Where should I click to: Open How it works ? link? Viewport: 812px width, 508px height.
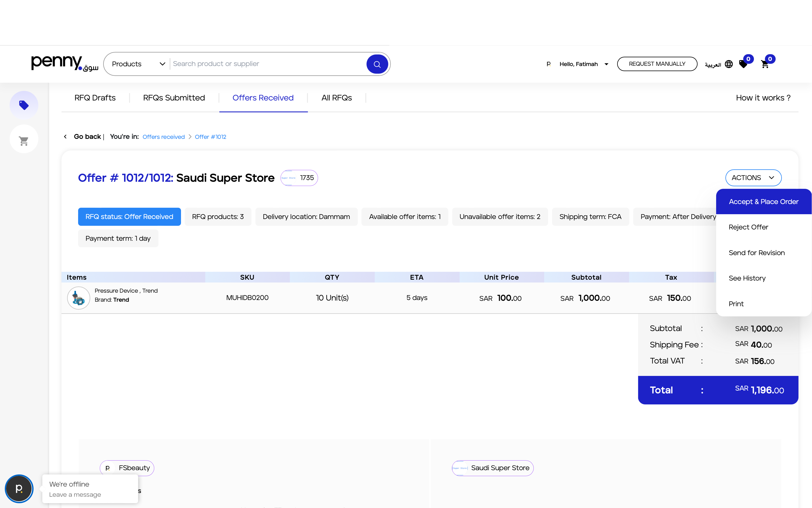763,98
